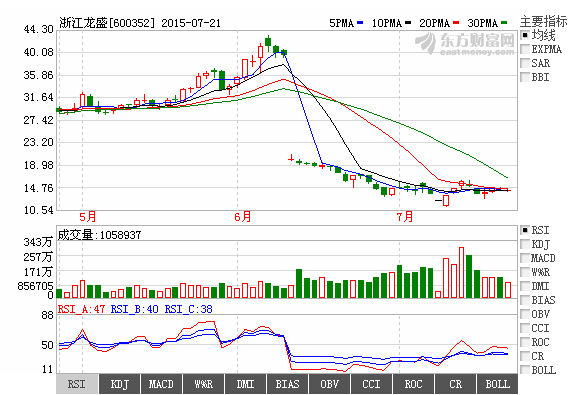This screenshot has width=573, height=395.
Task: Open the DMI bottom tab
Action: pos(245,384)
